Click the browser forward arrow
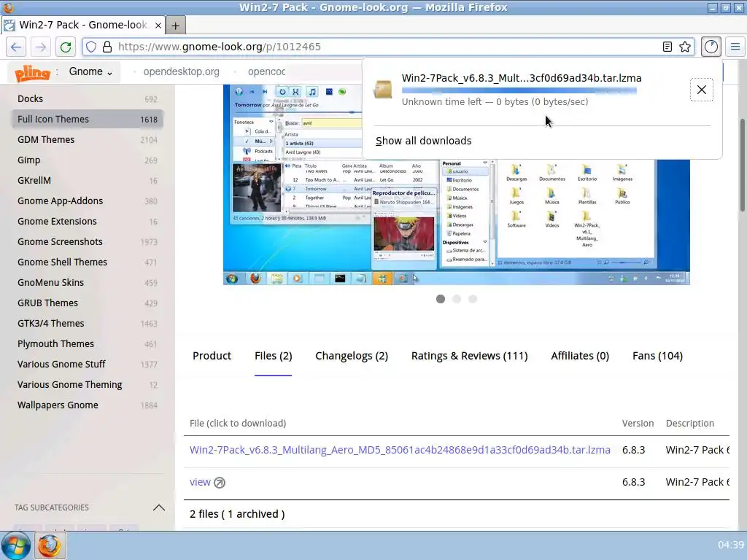Screen dimensions: 747x560 tap(41, 47)
